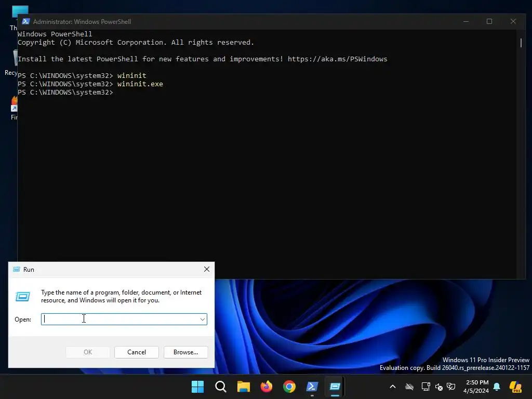Cancel the Run dialog
The height and width of the screenshot is (399, 532).
click(x=137, y=352)
